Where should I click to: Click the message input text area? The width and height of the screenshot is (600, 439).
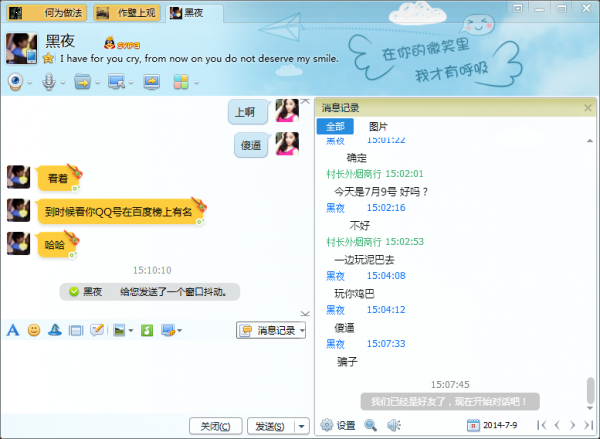[x=157, y=376]
